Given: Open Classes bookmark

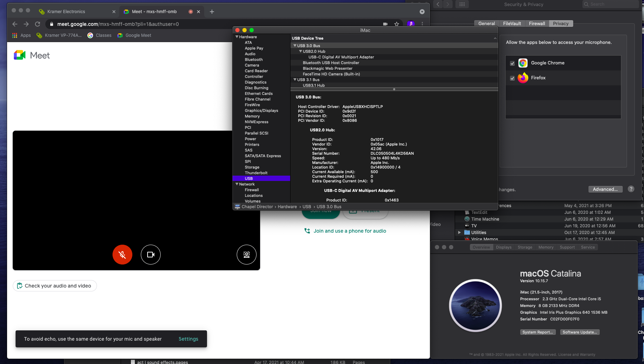Looking at the screenshot, I should (x=99, y=35).
